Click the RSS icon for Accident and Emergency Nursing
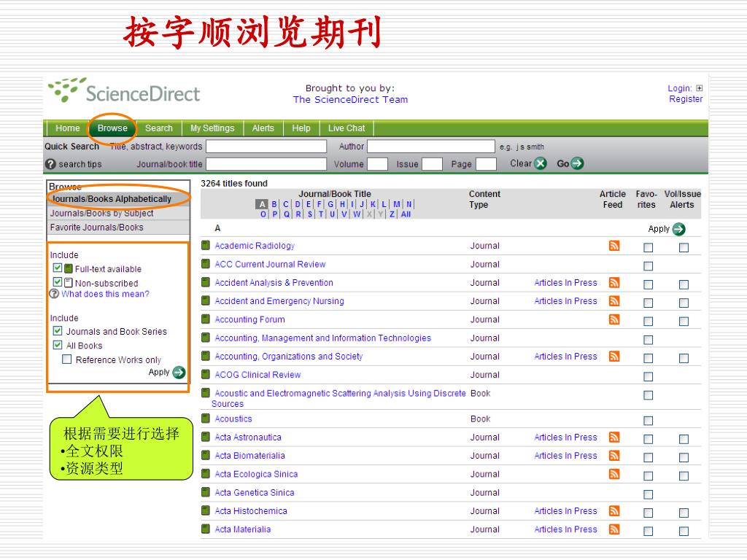Viewport: 747px width, 560px height. (x=614, y=301)
